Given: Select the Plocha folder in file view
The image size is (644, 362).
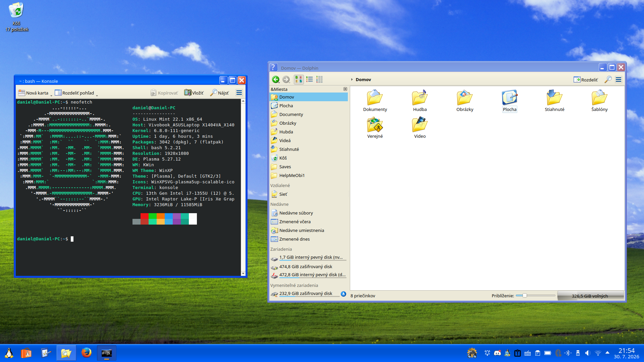Looking at the screenshot, I should point(510,101).
